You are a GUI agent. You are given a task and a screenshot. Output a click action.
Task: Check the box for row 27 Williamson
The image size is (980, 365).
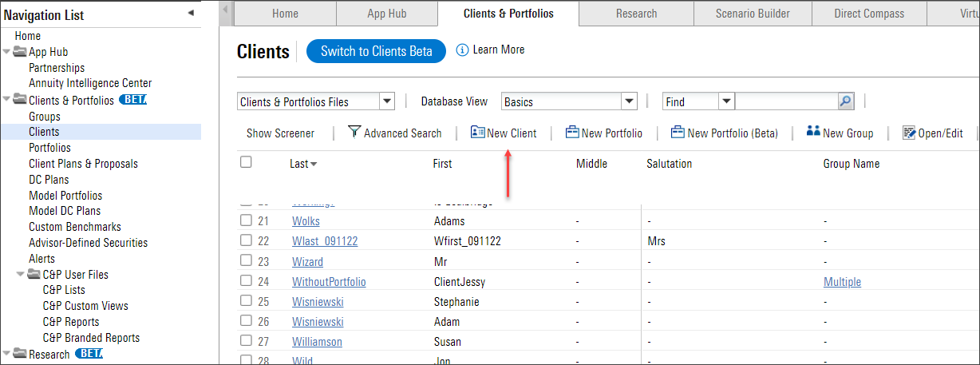point(246,341)
